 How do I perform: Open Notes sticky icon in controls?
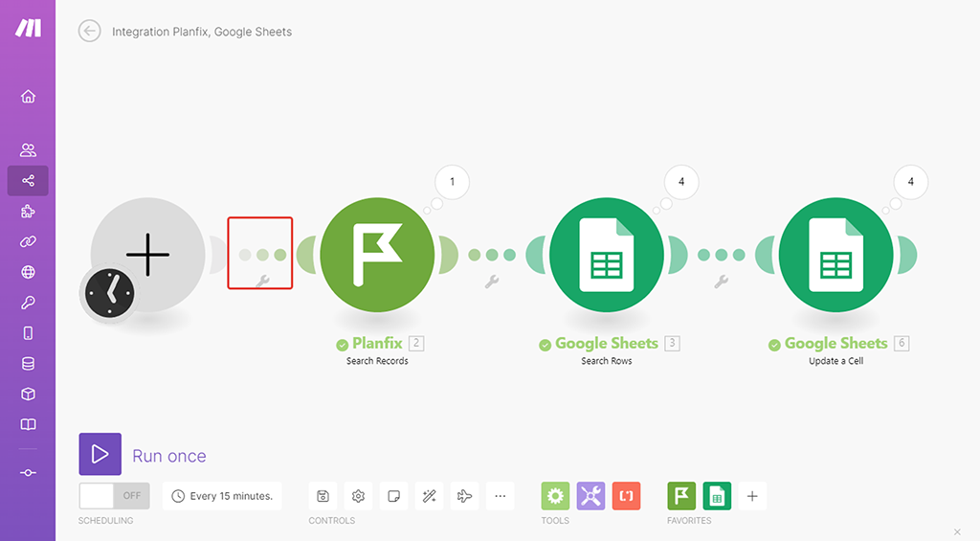[x=393, y=496]
